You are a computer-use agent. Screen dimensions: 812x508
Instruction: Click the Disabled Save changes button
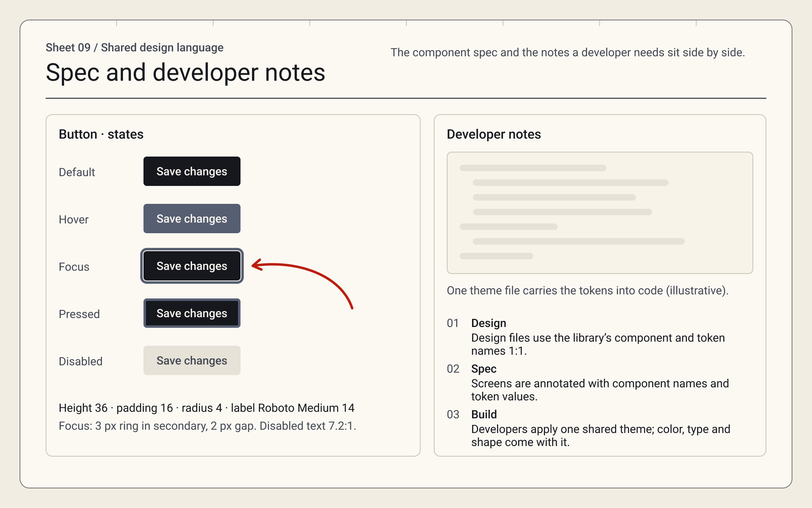192,360
